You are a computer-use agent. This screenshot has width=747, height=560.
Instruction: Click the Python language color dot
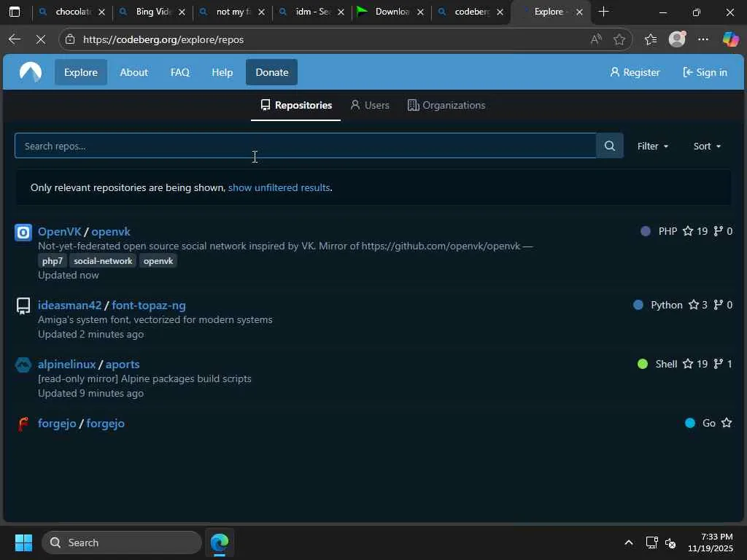point(638,305)
